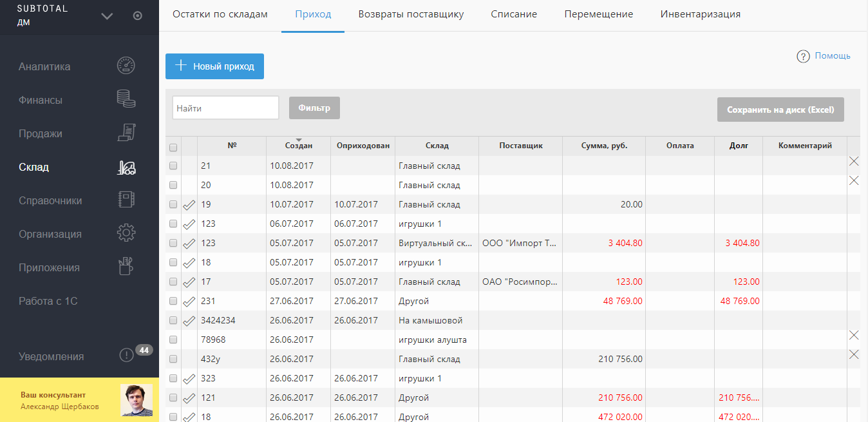
Task: Select the checkbox for receipt 231
Action: point(173,301)
